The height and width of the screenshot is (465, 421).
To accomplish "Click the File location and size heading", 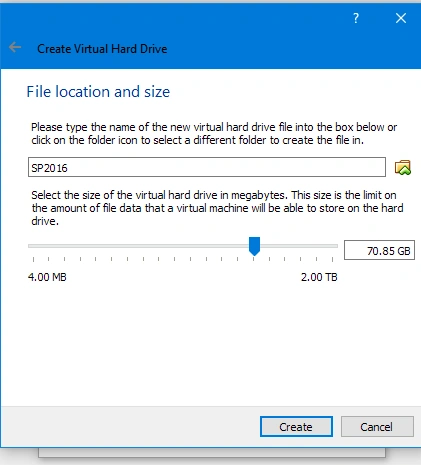I will (98, 92).
